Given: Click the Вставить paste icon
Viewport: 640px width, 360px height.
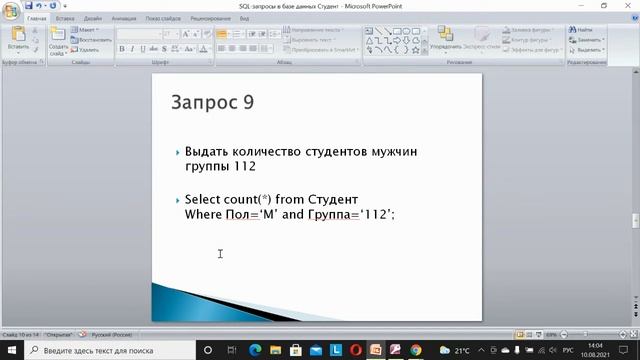Looking at the screenshot, I should [18, 34].
